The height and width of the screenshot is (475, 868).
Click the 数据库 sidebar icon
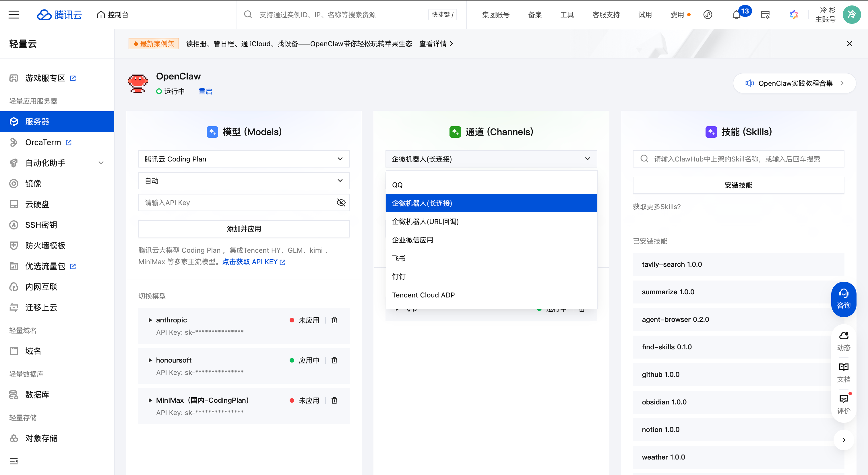[x=13, y=395]
